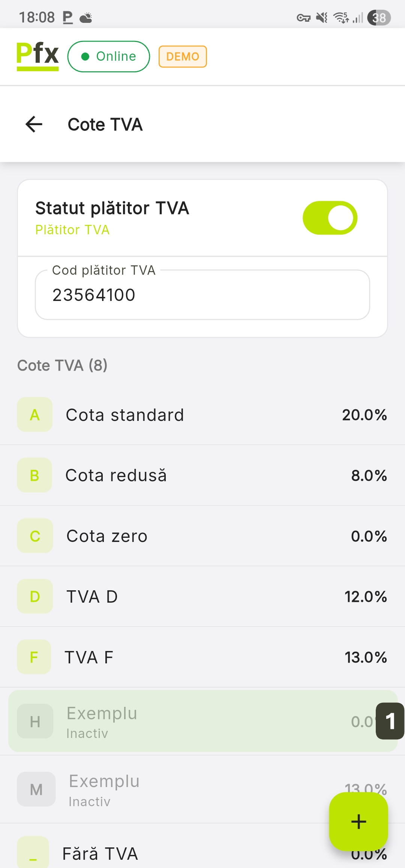Click the DEMO badge
Image resolution: width=405 pixels, height=868 pixels.
(x=183, y=57)
